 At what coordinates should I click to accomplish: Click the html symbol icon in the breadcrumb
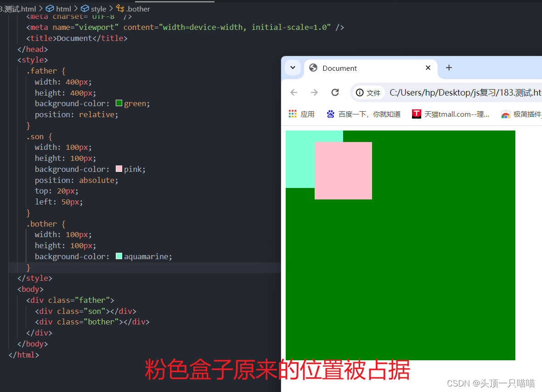pyautogui.click(x=49, y=8)
